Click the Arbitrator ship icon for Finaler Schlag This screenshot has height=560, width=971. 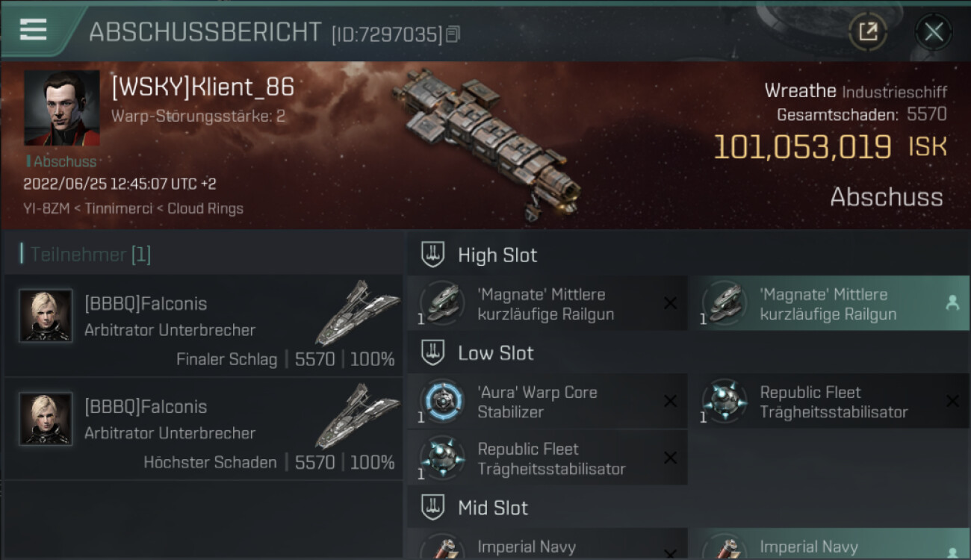pyautogui.click(x=356, y=313)
